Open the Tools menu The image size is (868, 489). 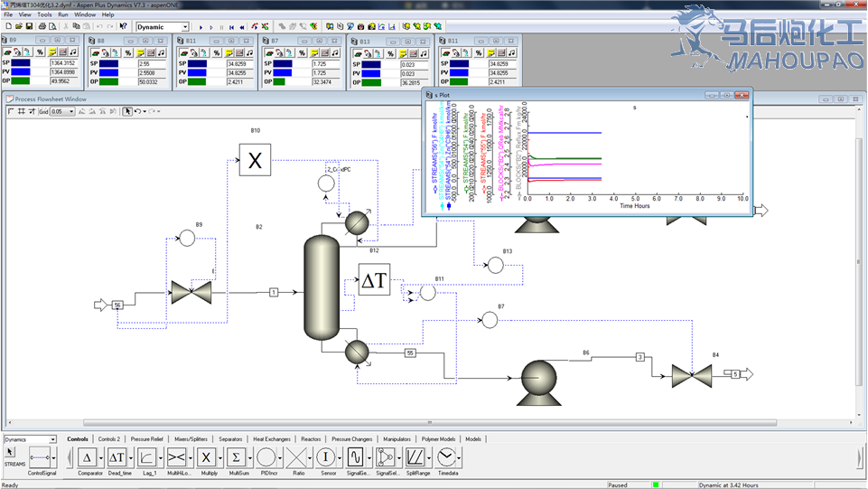44,14
